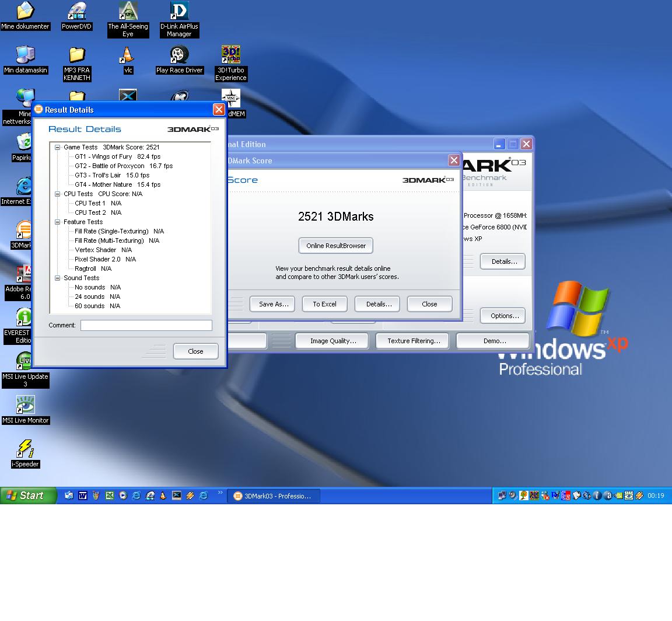Collapse the Game Tests tree node

click(57, 147)
